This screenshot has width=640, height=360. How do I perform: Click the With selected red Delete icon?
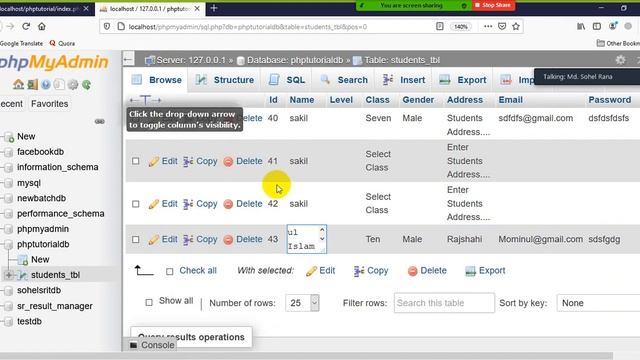point(413,271)
